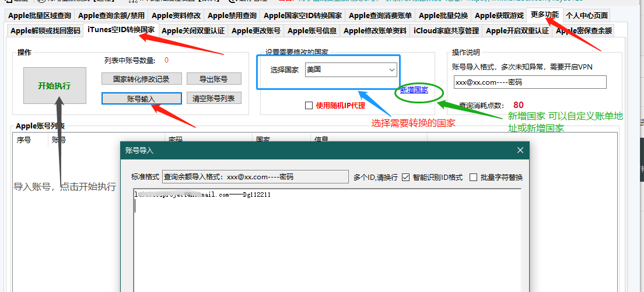Screen dimensions: 644x292
Task: Click the 账号输入 button
Action: click(x=141, y=98)
